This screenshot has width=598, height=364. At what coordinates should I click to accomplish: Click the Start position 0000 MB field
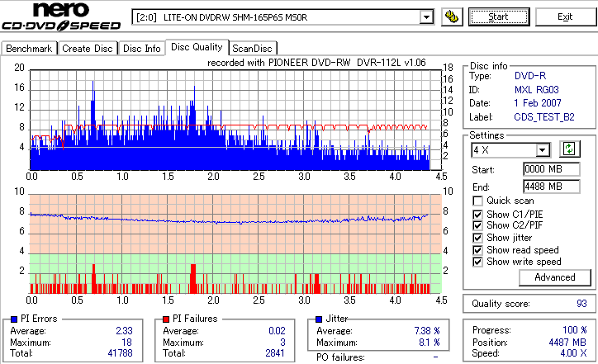click(x=552, y=169)
